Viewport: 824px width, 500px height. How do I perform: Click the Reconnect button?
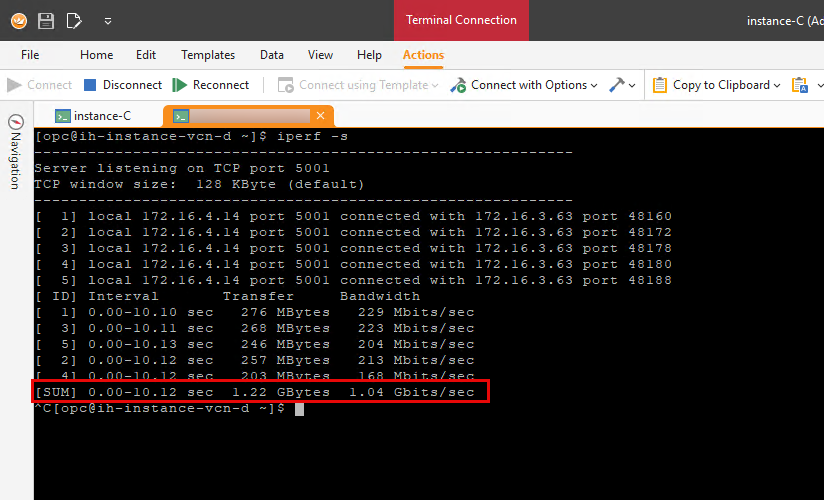click(211, 85)
